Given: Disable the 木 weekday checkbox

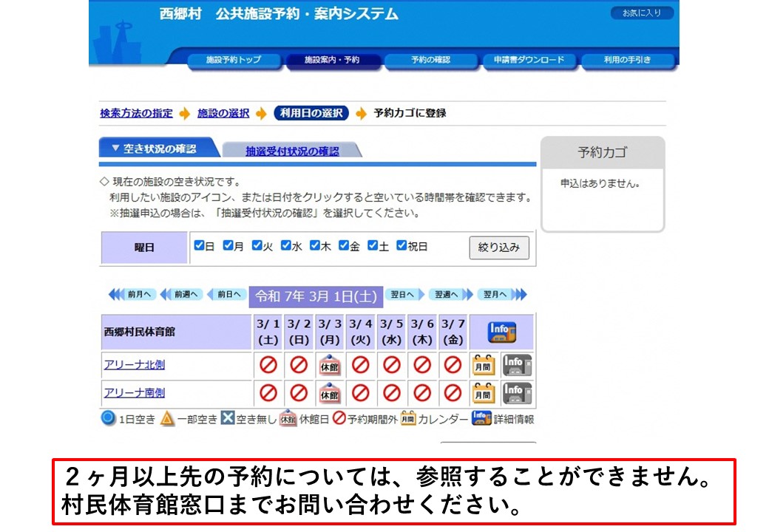Looking at the screenshot, I should click(x=315, y=245).
